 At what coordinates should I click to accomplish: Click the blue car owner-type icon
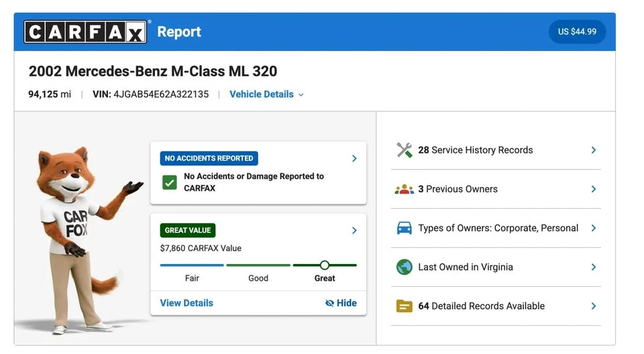(404, 228)
